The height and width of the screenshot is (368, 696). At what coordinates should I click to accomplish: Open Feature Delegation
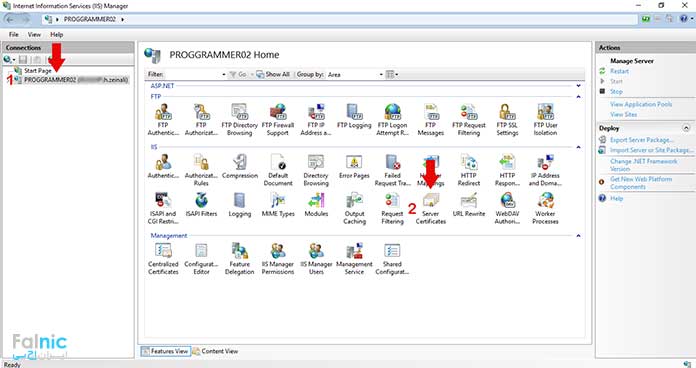239,258
